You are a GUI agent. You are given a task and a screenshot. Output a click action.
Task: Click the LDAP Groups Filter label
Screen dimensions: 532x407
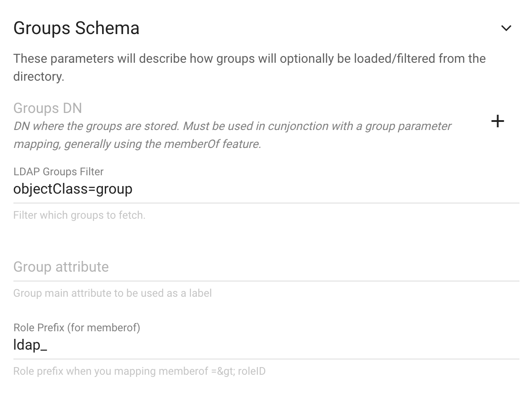click(x=58, y=172)
